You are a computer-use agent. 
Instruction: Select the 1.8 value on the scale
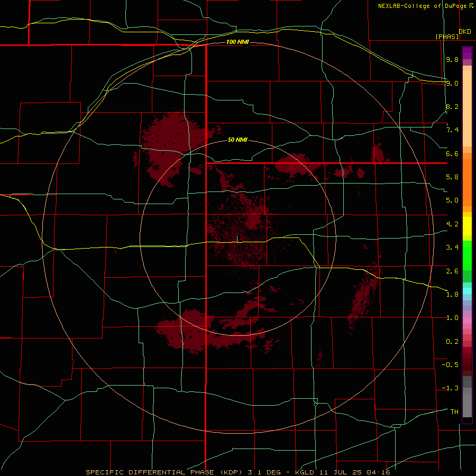pyautogui.click(x=452, y=295)
